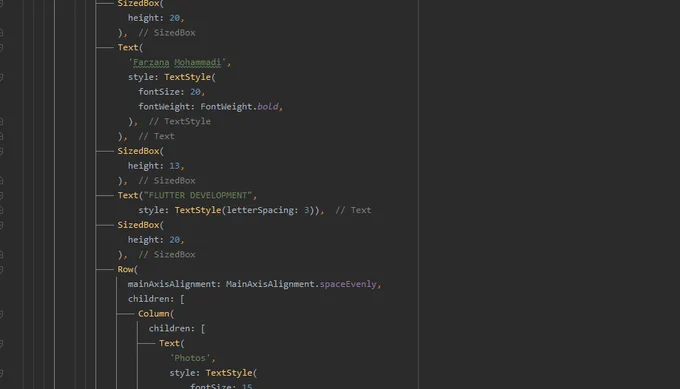680x389 pixels.
Task: Click Text( directly above 'Photos'
Action: (171, 343)
